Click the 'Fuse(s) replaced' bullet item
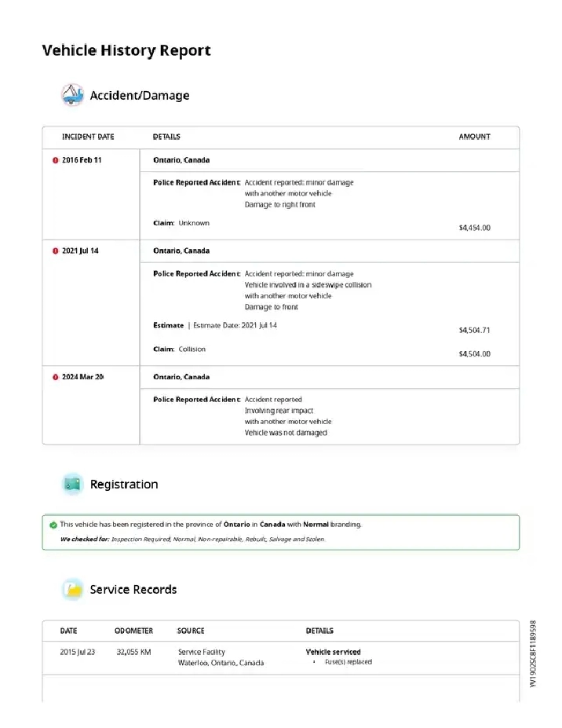Image resolution: width=562 pixels, height=728 pixels. (x=348, y=662)
